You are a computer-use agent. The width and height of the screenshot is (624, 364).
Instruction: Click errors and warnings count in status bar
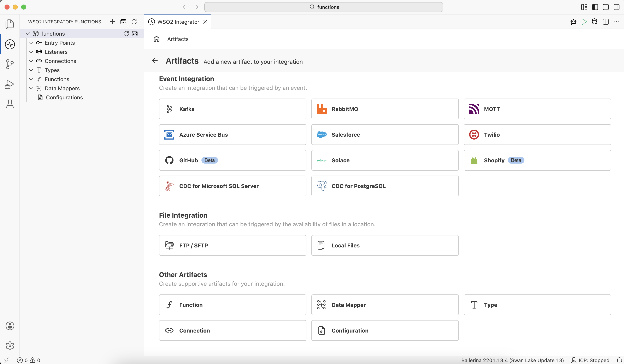tap(29, 360)
